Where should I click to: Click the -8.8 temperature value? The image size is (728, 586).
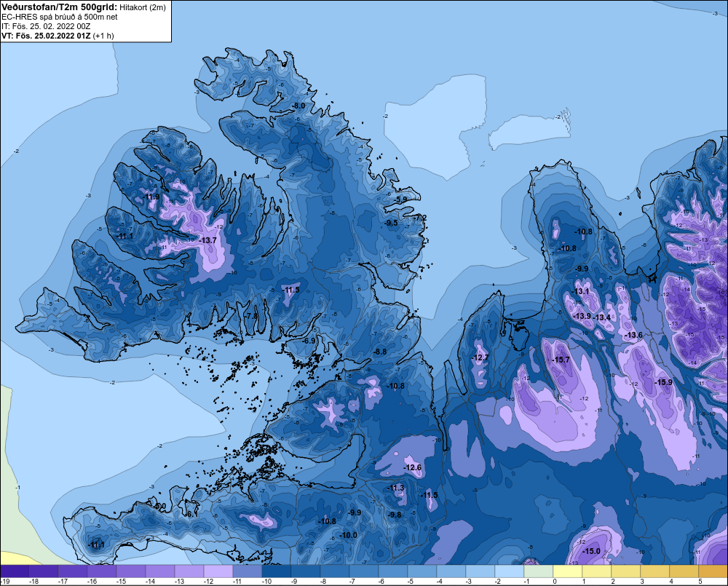[380, 352]
